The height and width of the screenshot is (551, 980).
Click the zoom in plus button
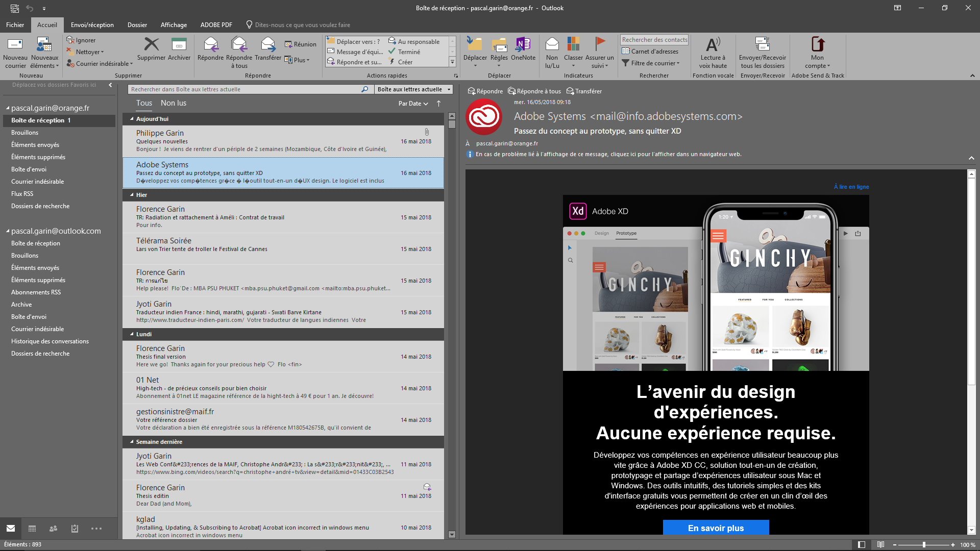(x=953, y=545)
